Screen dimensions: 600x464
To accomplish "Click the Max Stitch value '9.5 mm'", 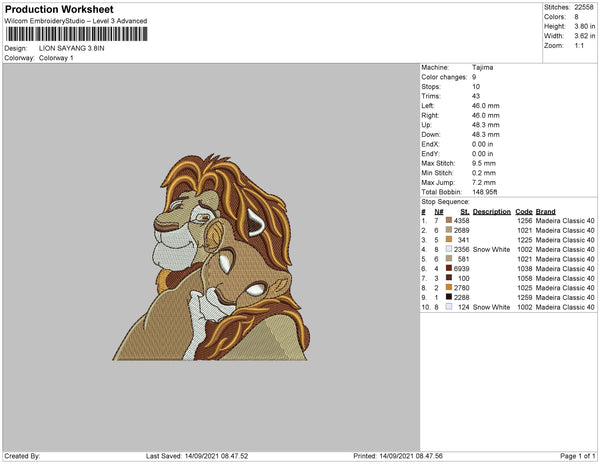I will [484, 163].
